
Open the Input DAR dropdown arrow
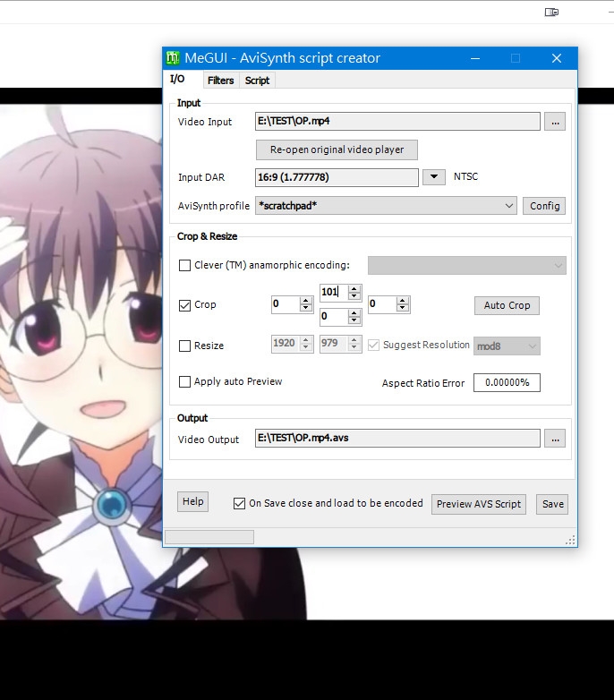[x=434, y=176]
